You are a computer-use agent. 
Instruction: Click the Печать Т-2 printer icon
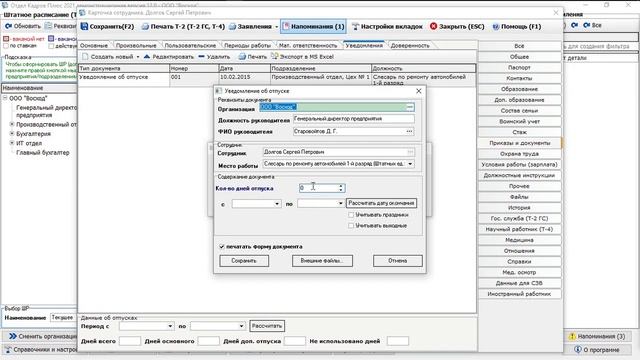(x=145, y=27)
